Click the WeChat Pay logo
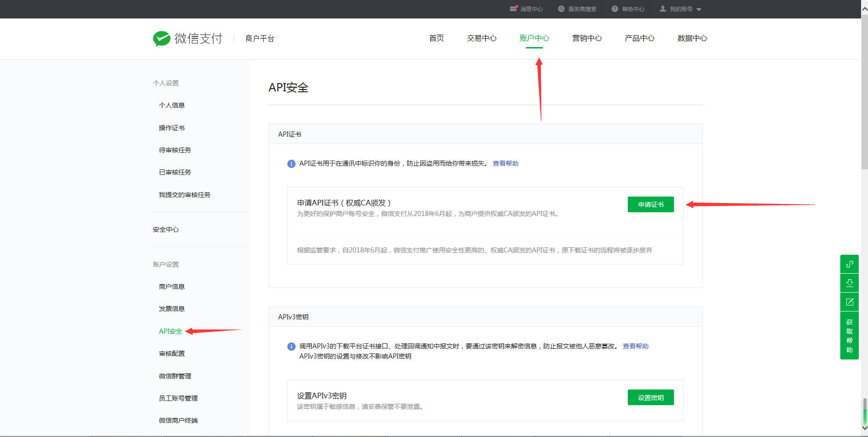868x437 pixels. 188,38
